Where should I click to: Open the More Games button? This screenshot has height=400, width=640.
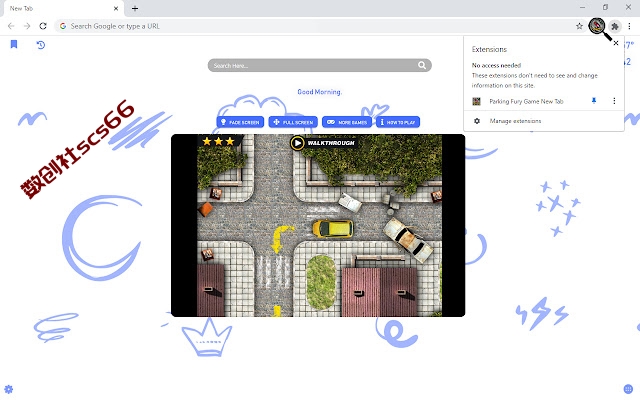347,122
